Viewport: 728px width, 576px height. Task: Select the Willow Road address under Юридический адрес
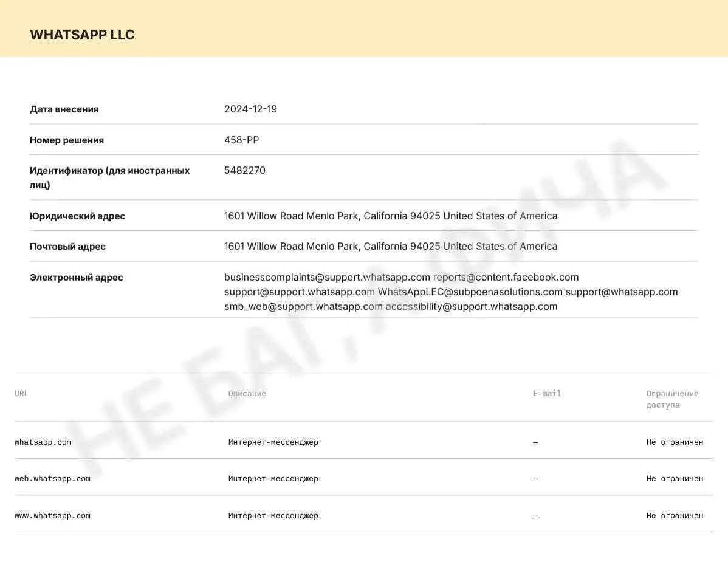pos(391,216)
